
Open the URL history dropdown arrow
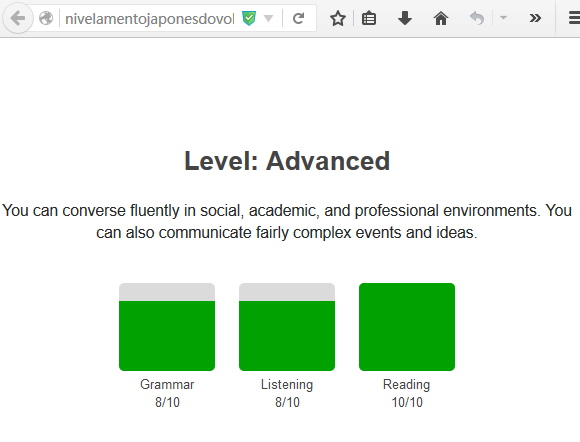tap(269, 18)
